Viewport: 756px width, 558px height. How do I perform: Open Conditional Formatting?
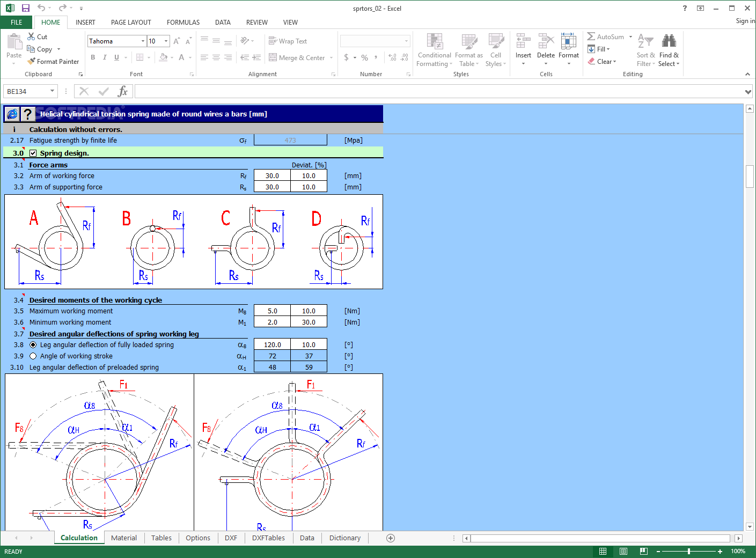coord(434,50)
